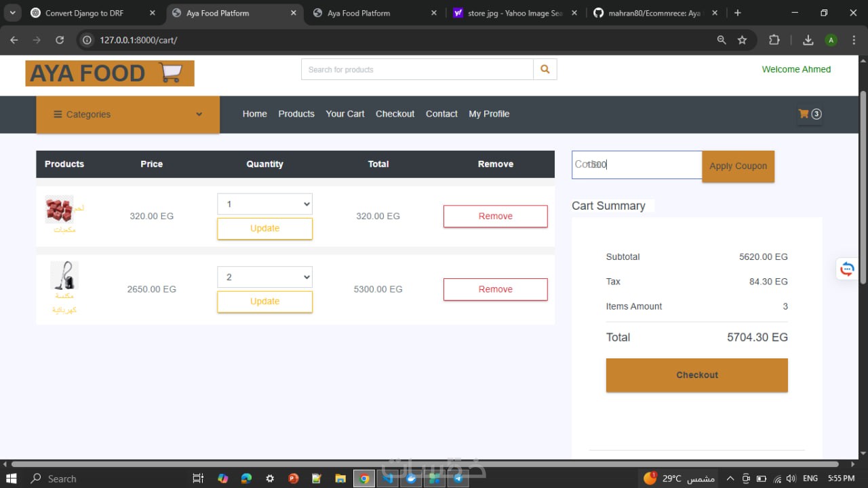Open the Windows Start menu
Viewport: 868px width, 488px height.
[12, 478]
